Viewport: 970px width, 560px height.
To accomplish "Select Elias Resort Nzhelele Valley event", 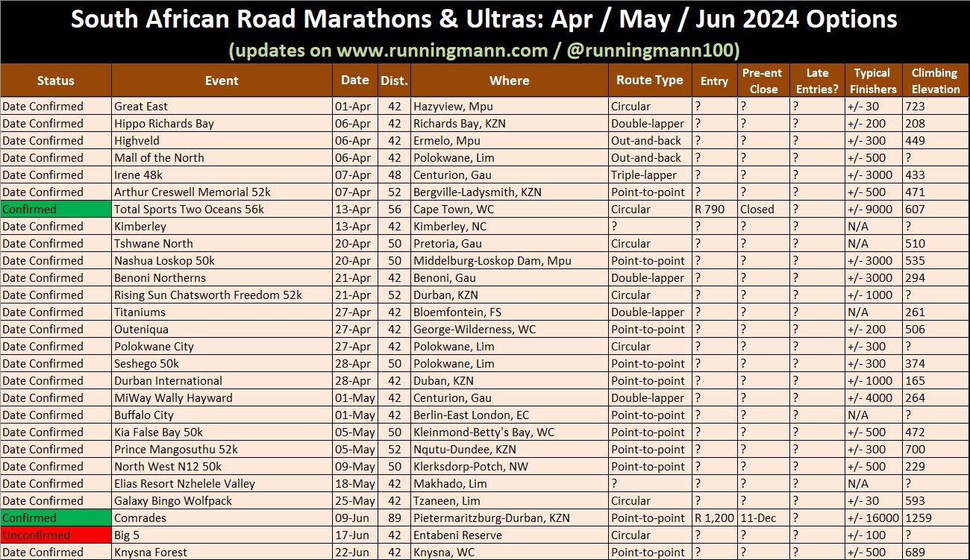I will [x=222, y=484].
